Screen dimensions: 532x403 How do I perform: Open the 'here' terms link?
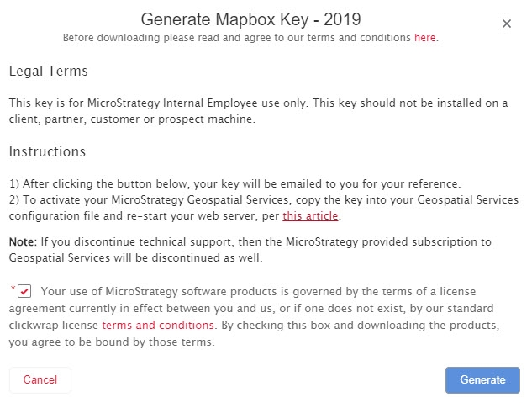pyautogui.click(x=425, y=38)
